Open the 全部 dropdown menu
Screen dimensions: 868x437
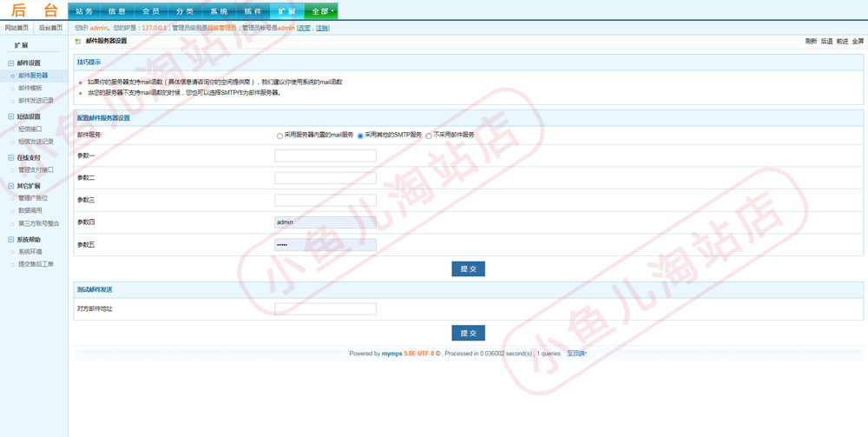pos(321,11)
